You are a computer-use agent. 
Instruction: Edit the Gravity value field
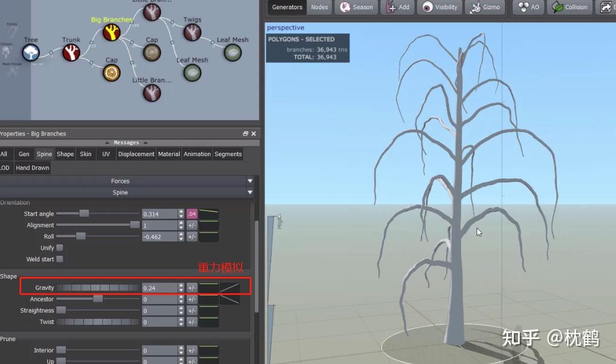[x=160, y=288]
